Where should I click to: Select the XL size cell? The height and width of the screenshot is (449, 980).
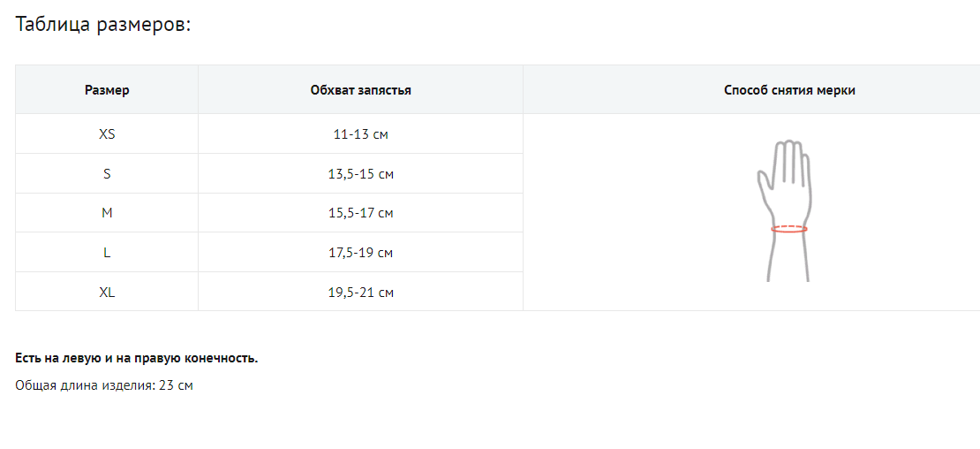[107, 292]
